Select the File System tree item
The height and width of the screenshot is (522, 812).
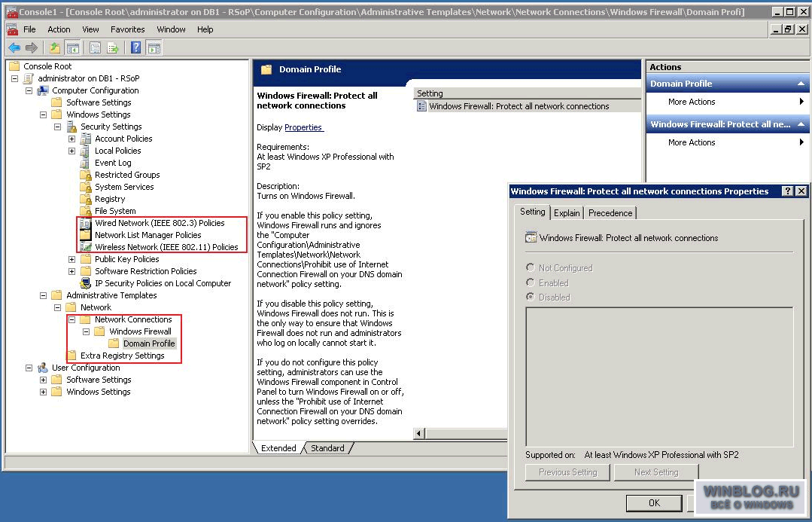tap(115, 211)
